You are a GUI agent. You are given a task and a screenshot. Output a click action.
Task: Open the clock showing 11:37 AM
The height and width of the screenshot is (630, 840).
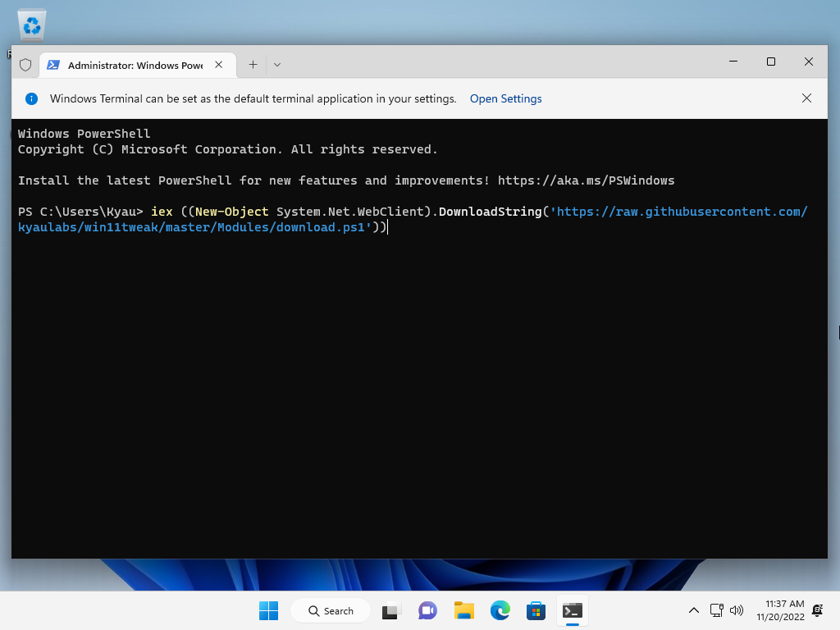(781, 610)
